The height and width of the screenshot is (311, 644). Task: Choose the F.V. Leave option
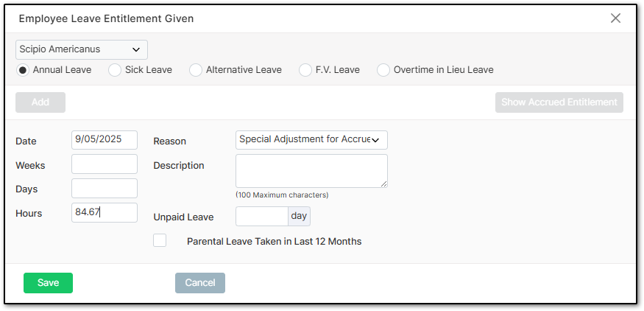pyautogui.click(x=305, y=70)
